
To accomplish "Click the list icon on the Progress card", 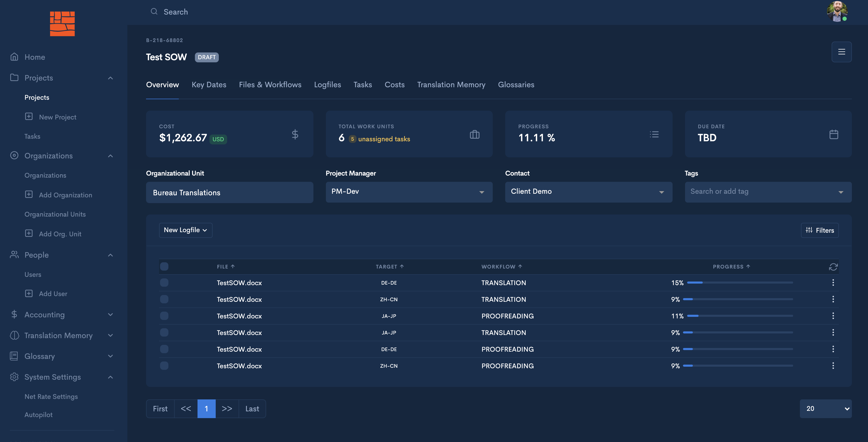I will click(654, 134).
